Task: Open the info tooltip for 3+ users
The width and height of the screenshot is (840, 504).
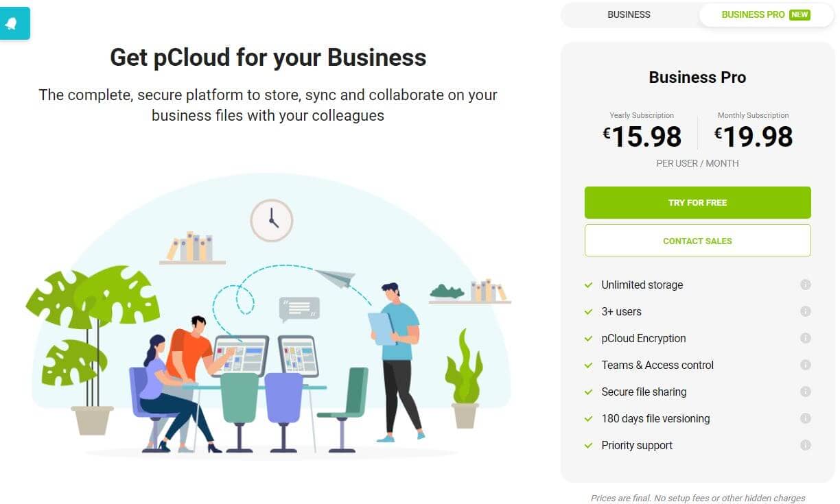Action: coord(806,311)
